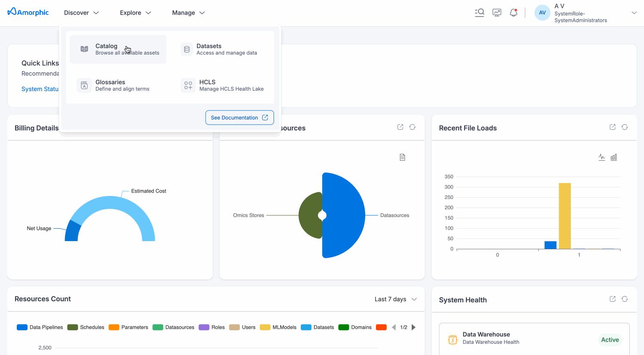Open Recent File Loads in new window
Screen dimensions: 644x355
[x=613, y=127]
